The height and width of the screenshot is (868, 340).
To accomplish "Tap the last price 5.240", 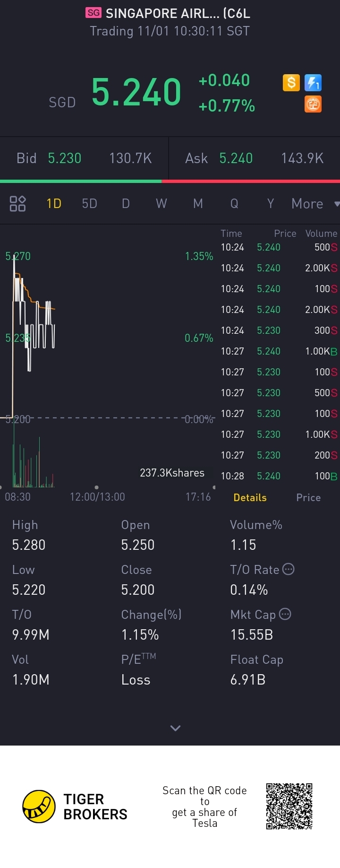I will (x=136, y=92).
